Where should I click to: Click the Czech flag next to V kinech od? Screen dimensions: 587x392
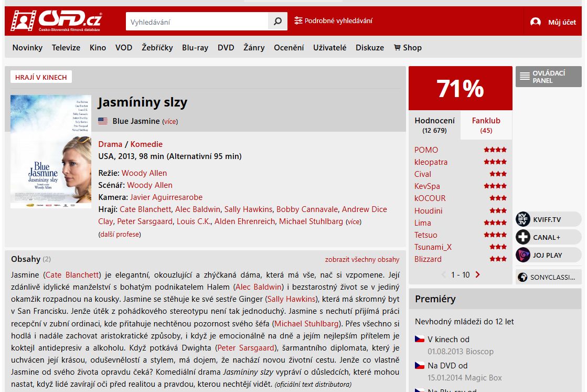point(420,339)
